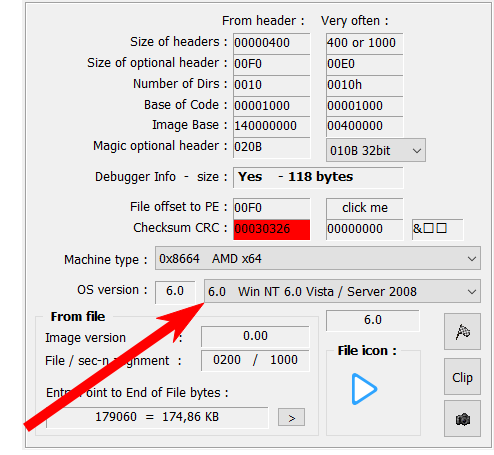Click the 179060 = 174,86 KB field
The image size is (494, 455).
(x=157, y=417)
